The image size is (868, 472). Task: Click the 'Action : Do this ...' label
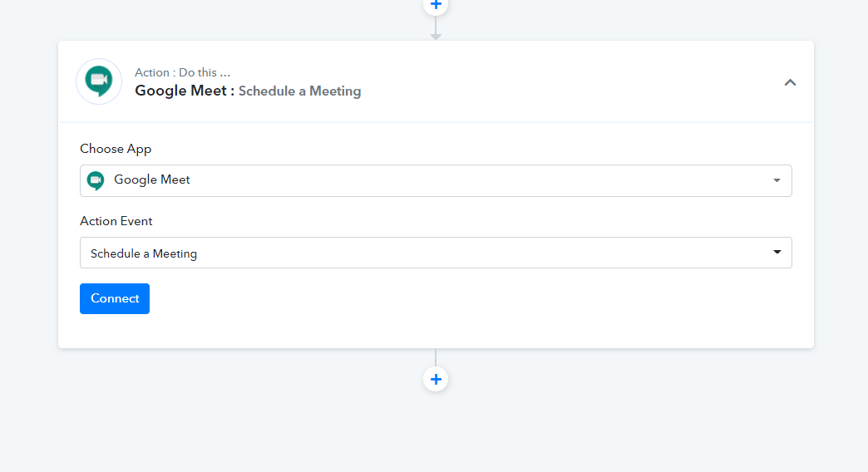183,72
